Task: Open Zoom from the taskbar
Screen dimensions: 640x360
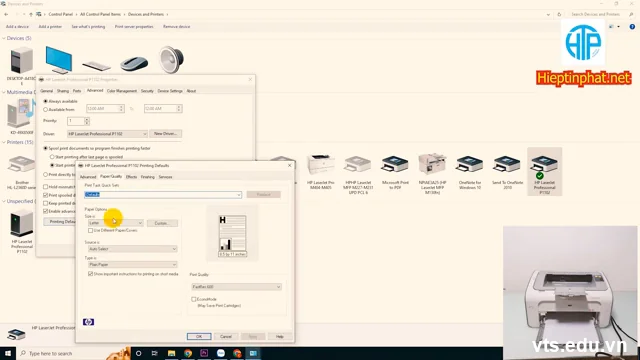Action: [221, 353]
